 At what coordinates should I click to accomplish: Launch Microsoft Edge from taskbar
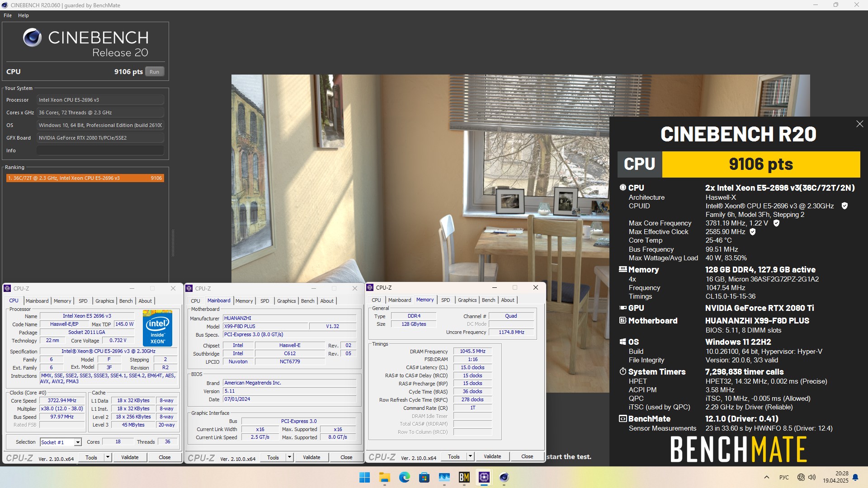pos(404,477)
